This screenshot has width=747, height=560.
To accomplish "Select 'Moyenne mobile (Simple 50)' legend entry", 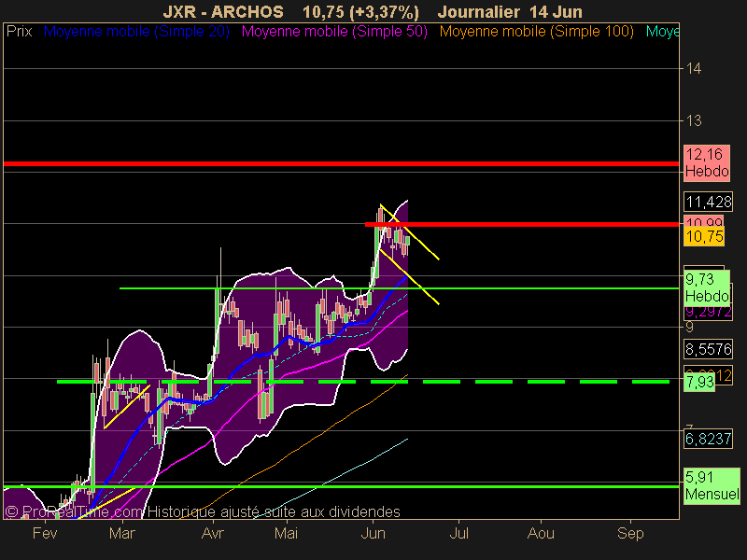I will pos(334,32).
